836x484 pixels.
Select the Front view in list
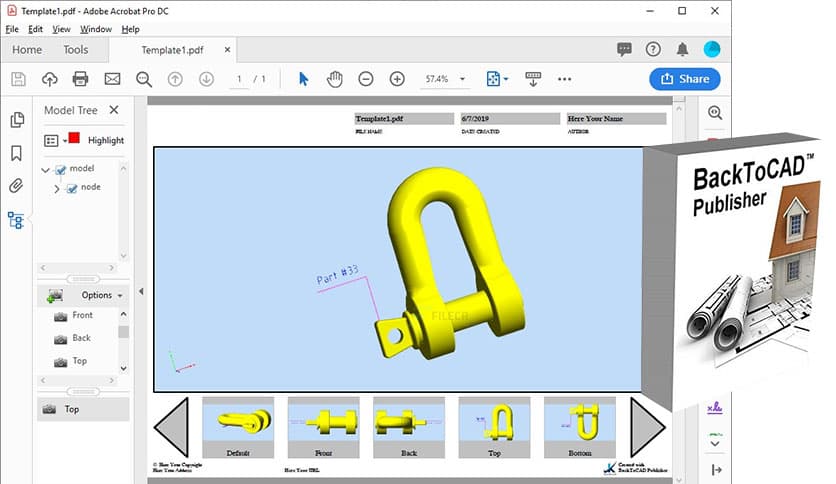[83, 316]
